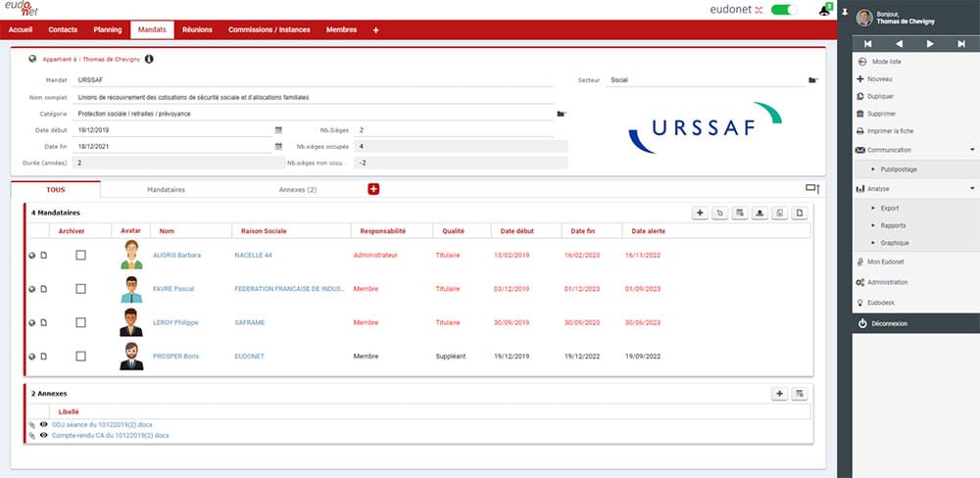
Task: Go to previous record arrow
Action: point(899,44)
